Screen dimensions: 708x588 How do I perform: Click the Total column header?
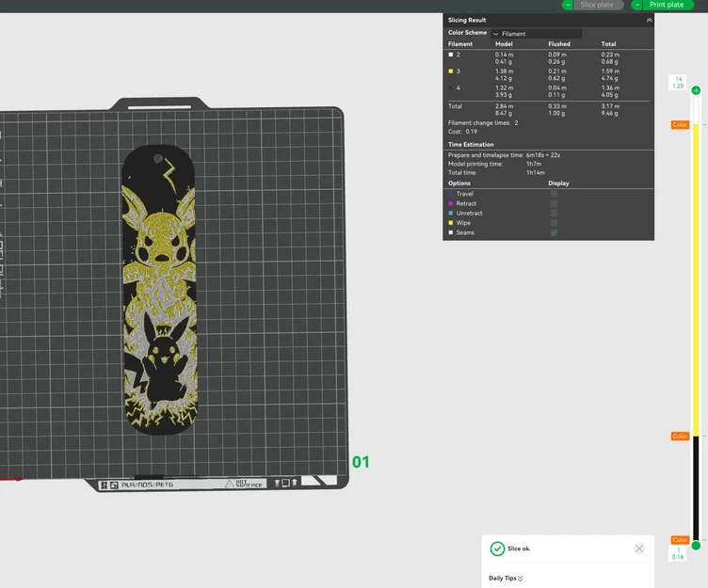click(x=608, y=44)
